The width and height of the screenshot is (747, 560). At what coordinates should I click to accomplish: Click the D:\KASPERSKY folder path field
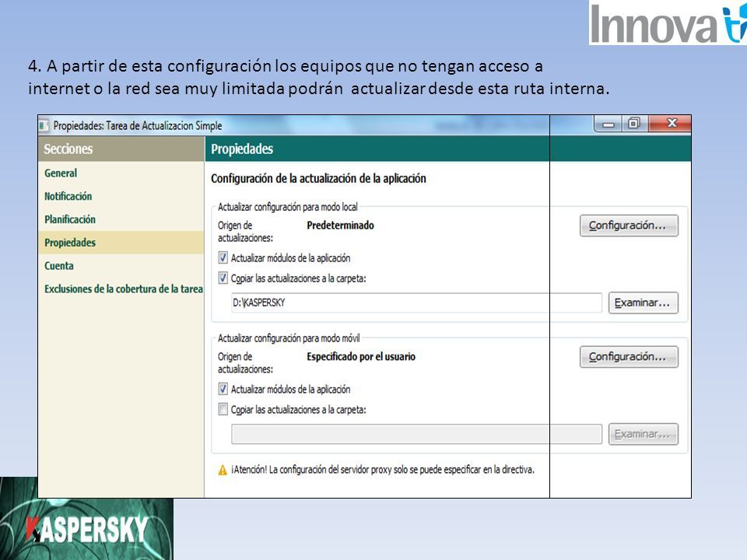416,303
